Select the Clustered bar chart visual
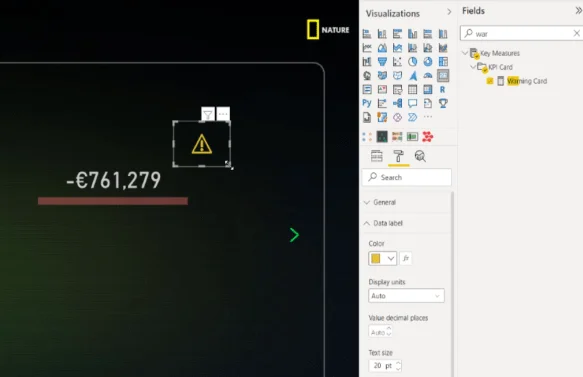This screenshot has height=377, width=583. [x=397, y=34]
